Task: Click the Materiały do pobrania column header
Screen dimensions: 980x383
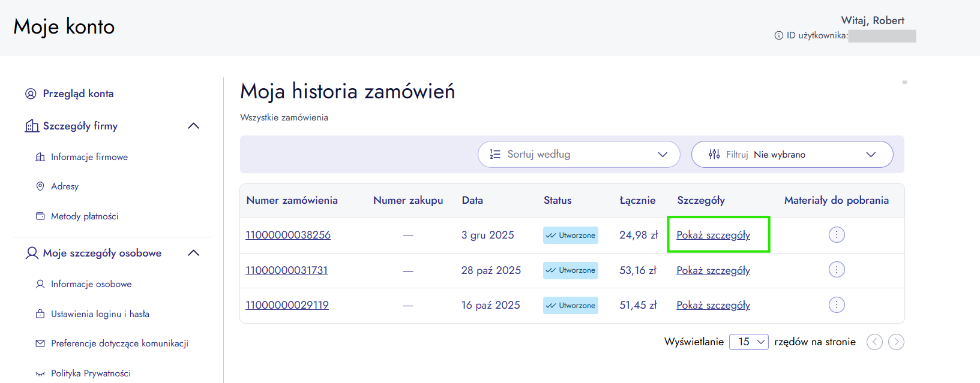Action: [837, 200]
